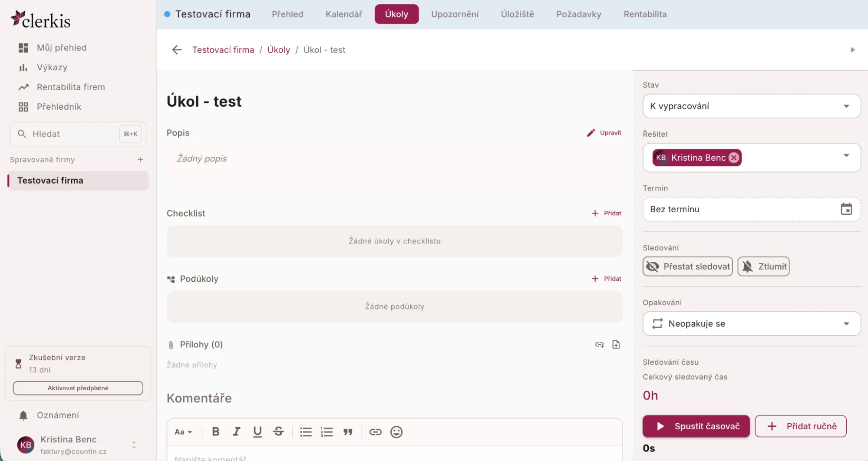Switch to the Přehled tab

(x=287, y=14)
